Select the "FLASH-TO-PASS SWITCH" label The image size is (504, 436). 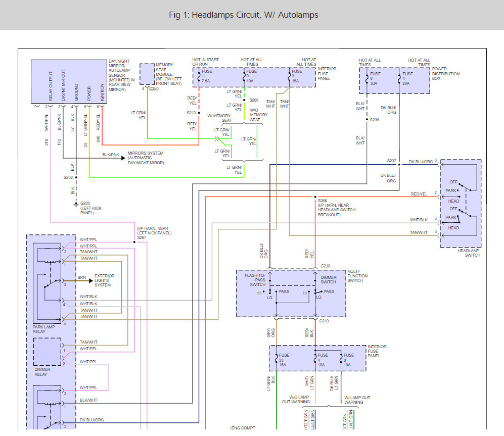[x=255, y=280]
